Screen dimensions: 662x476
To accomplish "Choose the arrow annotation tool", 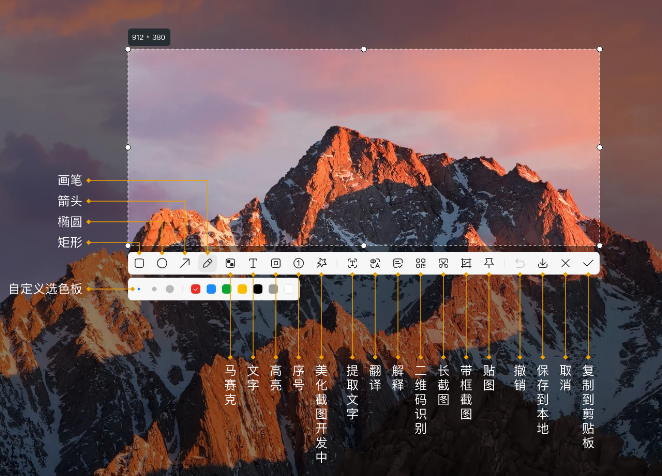I will tap(185, 264).
